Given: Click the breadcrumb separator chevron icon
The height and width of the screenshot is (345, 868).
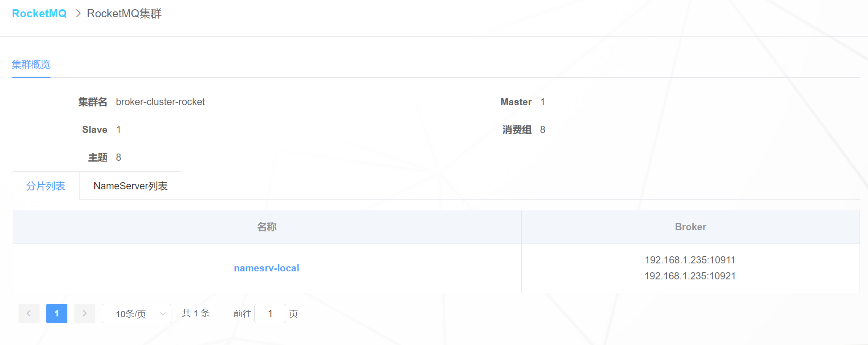Looking at the screenshot, I should point(78,13).
